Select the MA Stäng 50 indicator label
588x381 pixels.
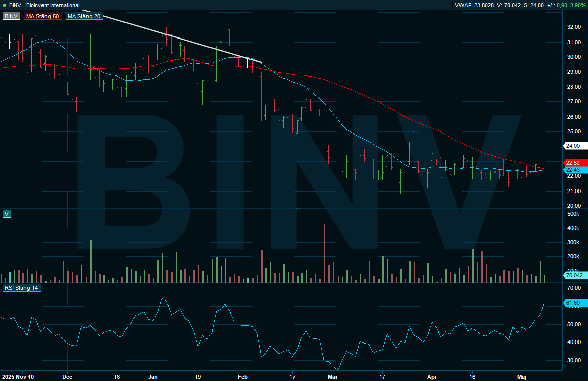click(x=43, y=16)
